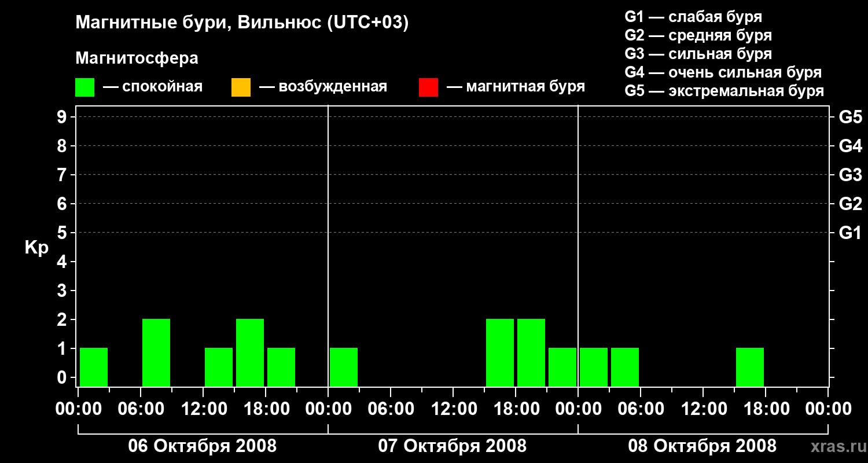
Task: Select the 06 October 06:00–09:00 Kp 2 bar
Action: (156, 352)
